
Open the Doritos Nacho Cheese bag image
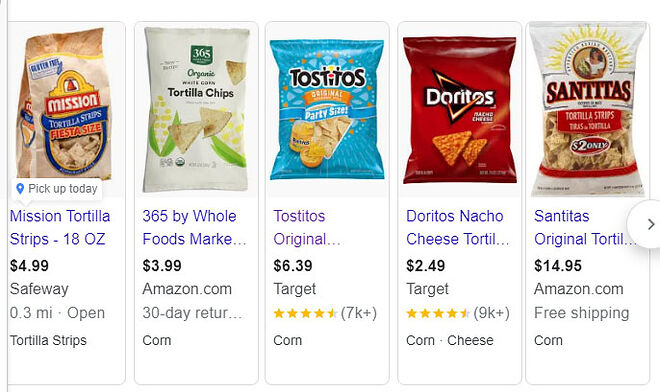[x=460, y=110]
